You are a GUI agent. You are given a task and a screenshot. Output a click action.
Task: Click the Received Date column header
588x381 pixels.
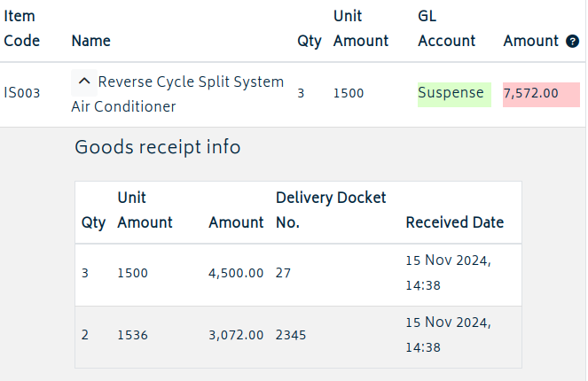click(454, 222)
